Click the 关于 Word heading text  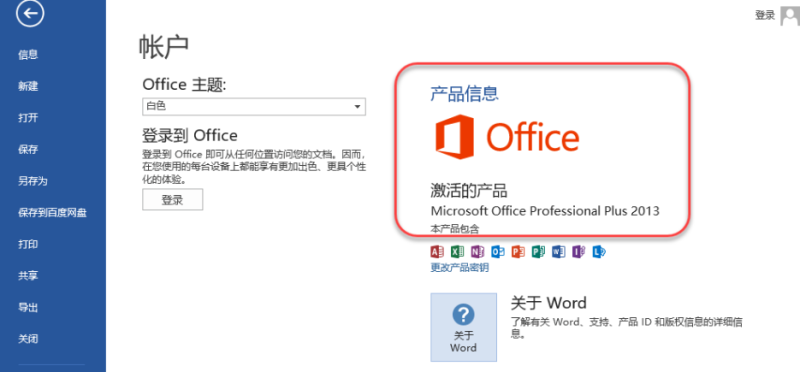point(548,303)
